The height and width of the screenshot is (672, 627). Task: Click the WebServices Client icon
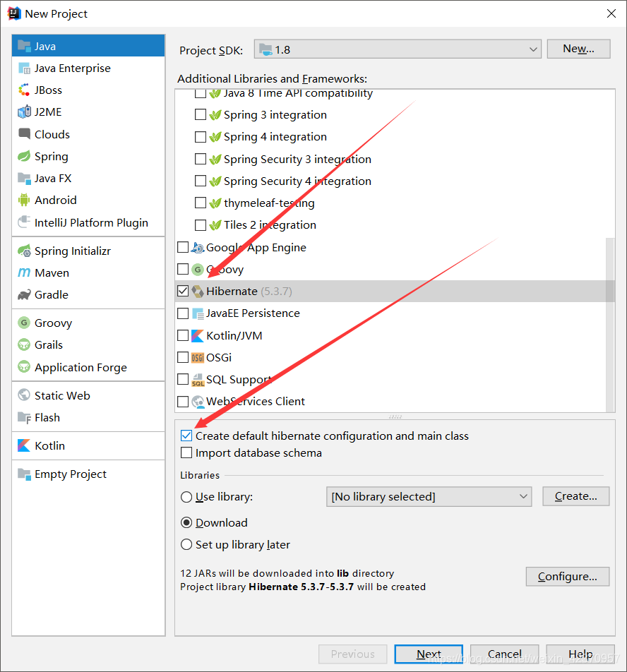tap(198, 402)
